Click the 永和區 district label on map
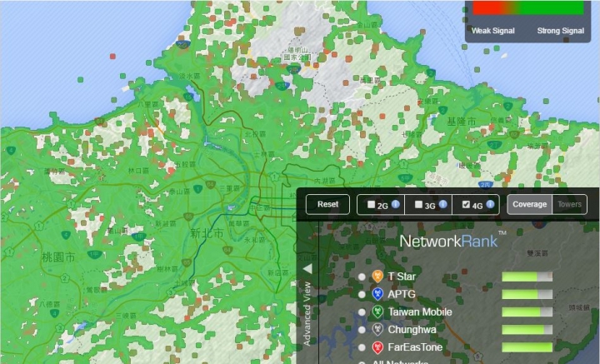Image resolution: width=600 pixels, height=364 pixels. [x=254, y=240]
